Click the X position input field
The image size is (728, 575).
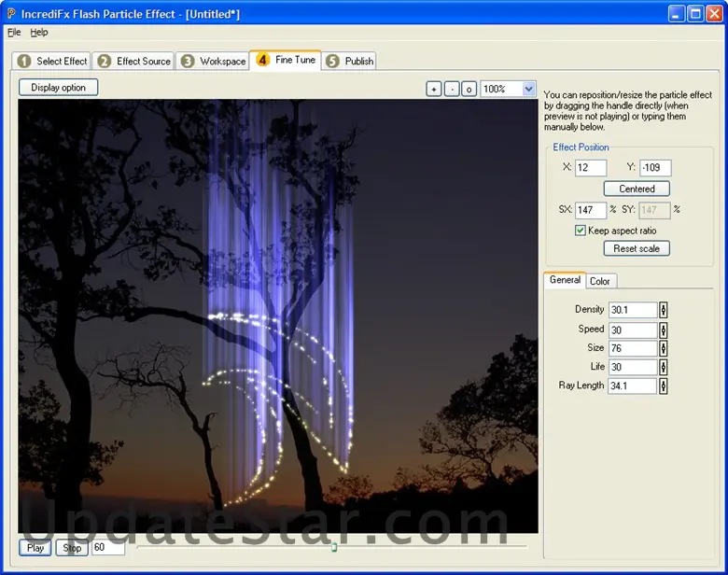pyautogui.click(x=590, y=168)
